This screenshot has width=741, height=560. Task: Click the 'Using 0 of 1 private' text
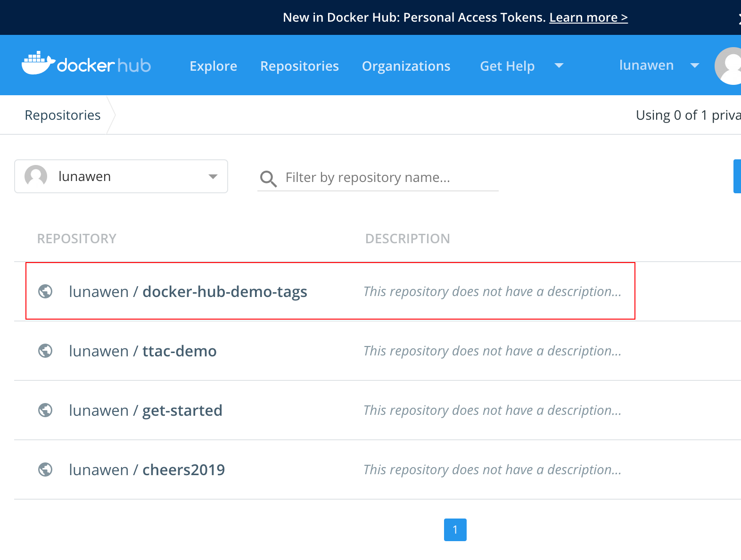tap(688, 115)
